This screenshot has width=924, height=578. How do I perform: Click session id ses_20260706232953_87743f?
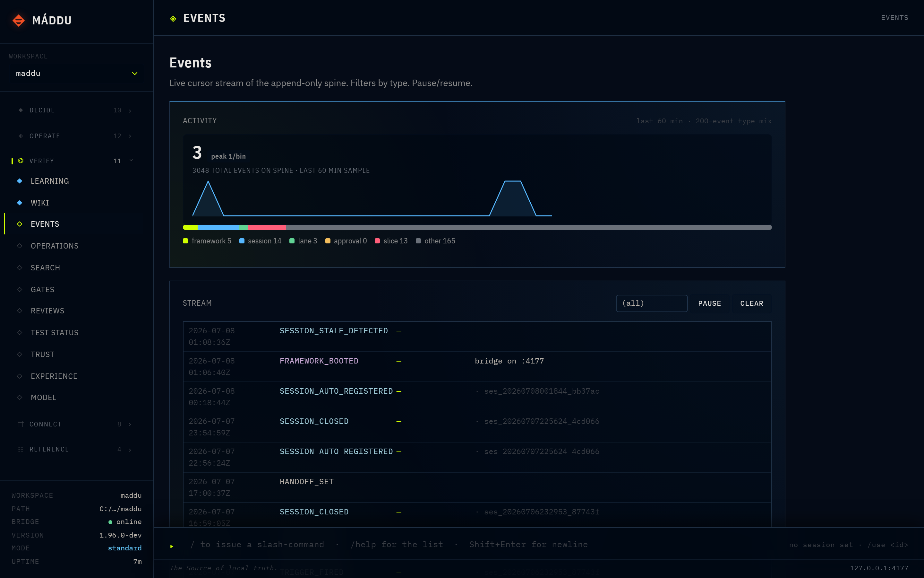pyautogui.click(x=542, y=512)
